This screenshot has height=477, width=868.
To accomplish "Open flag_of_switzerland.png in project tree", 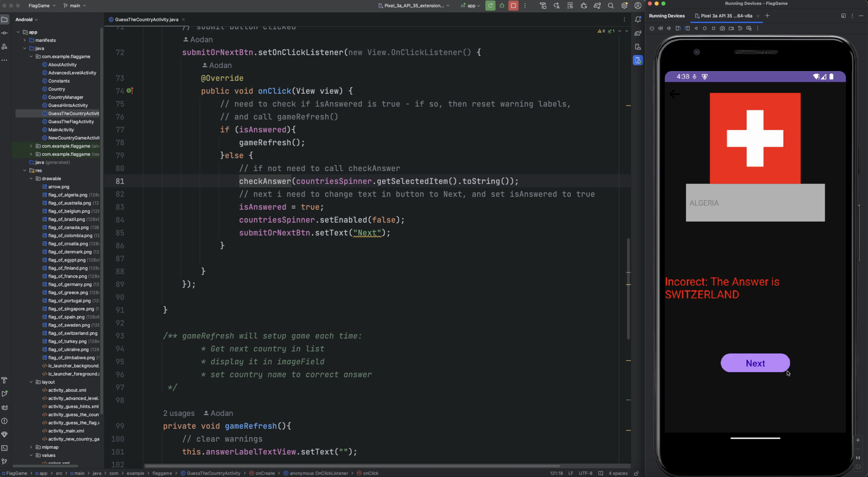I will point(72,333).
